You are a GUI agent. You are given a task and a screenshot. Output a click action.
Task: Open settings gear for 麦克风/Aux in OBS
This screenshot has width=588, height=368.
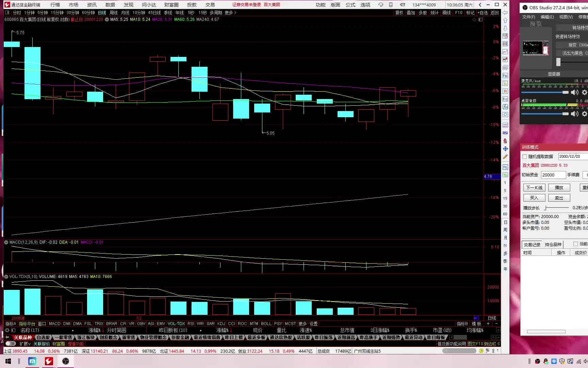pos(584,92)
